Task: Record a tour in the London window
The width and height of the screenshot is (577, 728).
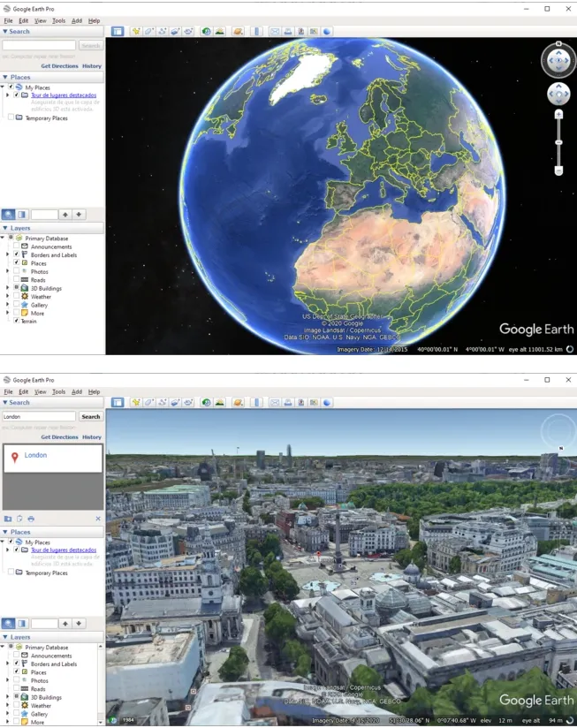Action: (x=188, y=403)
